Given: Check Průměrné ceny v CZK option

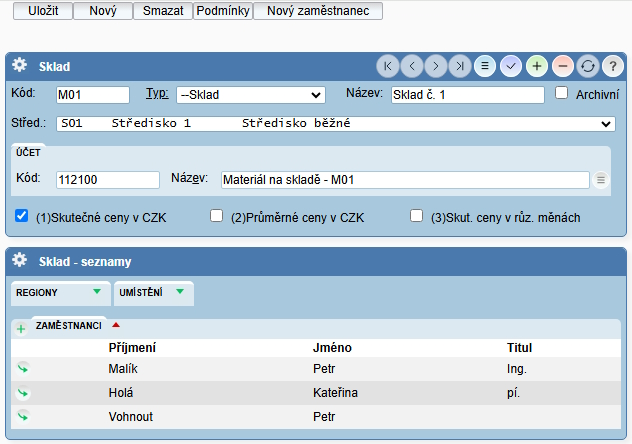Looking at the screenshot, I should coord(216,216).
